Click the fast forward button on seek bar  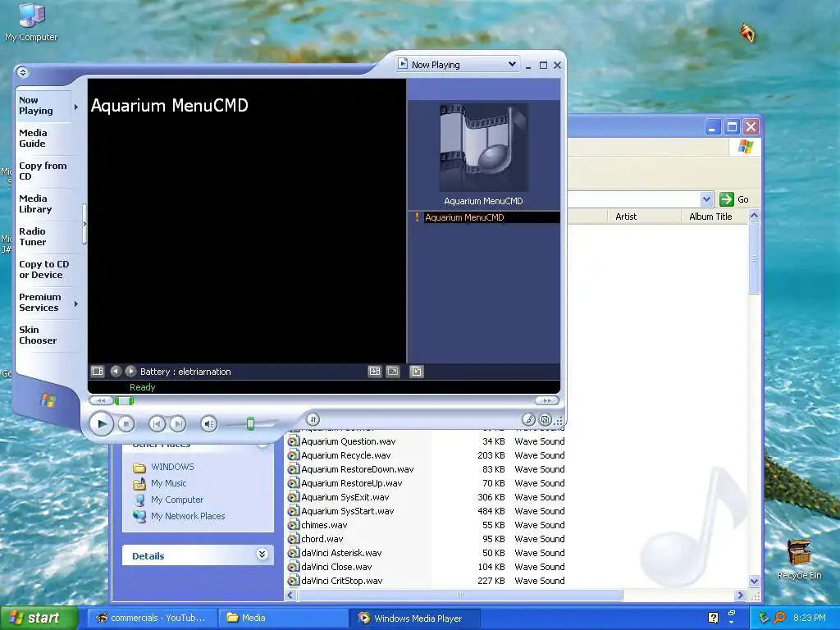coord(546,400)
